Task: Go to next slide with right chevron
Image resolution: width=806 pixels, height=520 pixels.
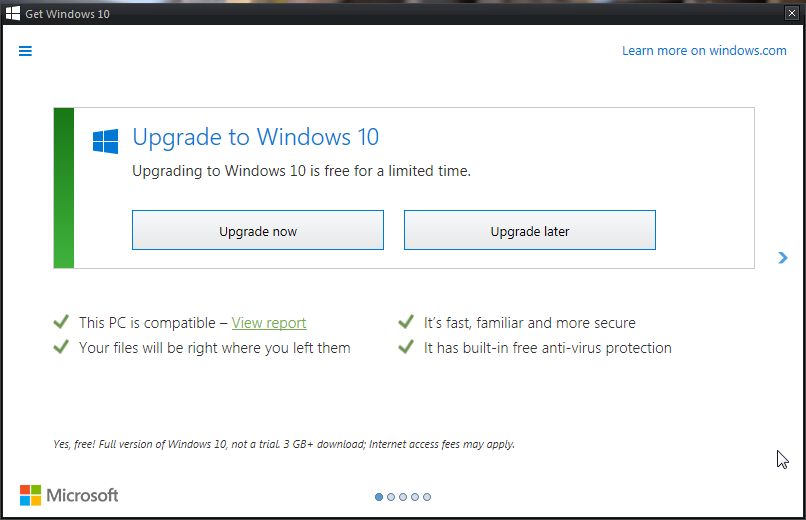Action: (x=783, y=257)
